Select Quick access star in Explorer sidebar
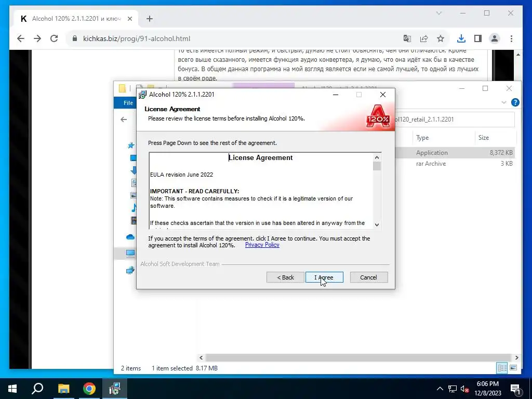 131,145
